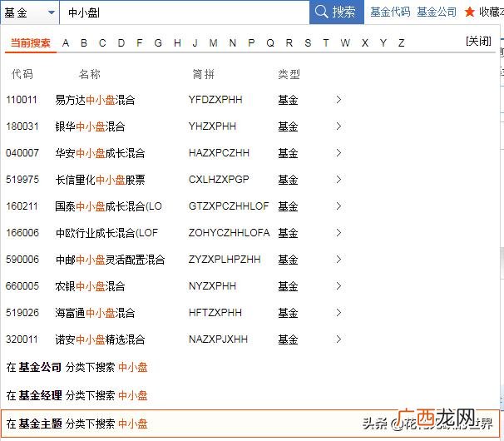Expand arrow for fund 180031 银华中小盘混合

[x=338, y=126]
